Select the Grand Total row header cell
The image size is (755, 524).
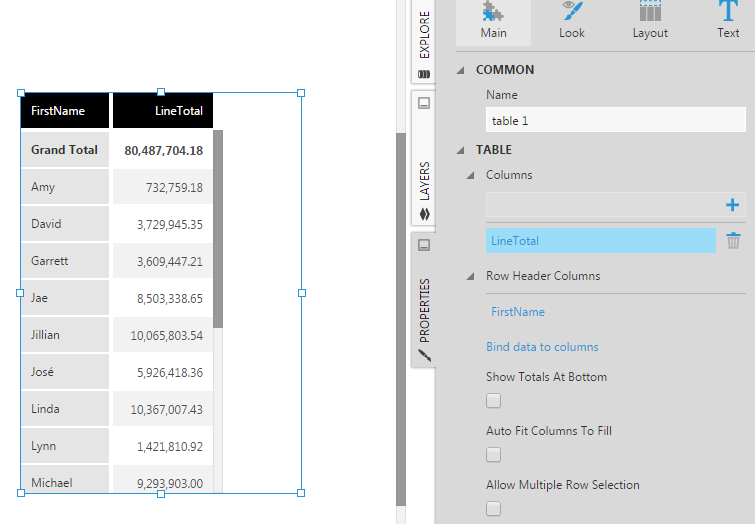click(x=65, y=150)
